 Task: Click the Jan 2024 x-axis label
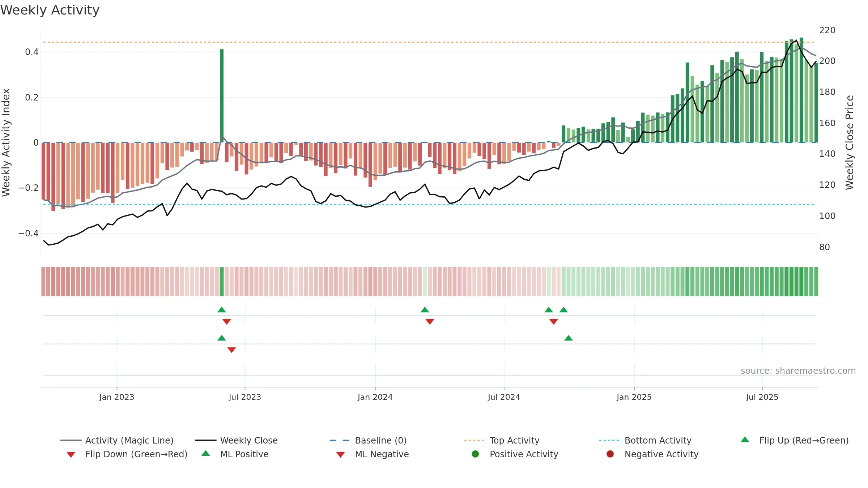tap(375, 397)
